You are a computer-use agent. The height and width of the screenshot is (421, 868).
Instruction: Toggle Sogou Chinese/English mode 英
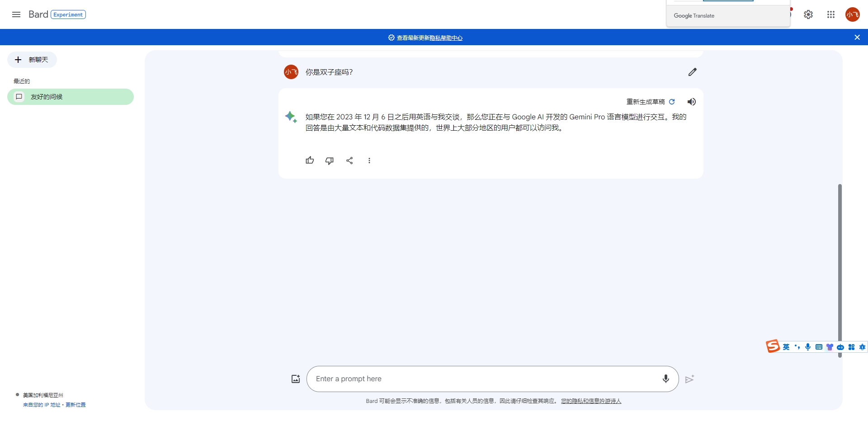[x=786, y=347]
